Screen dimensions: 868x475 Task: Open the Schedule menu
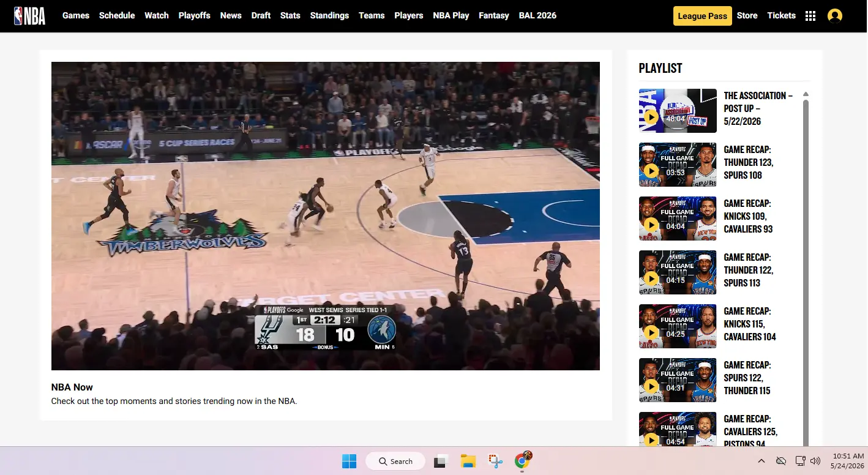click(x=117, y=15)
